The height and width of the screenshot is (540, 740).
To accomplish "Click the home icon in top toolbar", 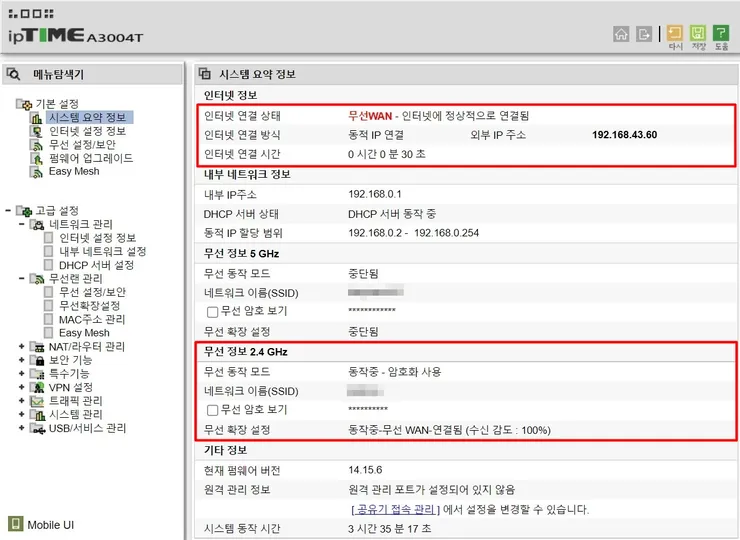I will pyautogui.click(x=621, y=34).
